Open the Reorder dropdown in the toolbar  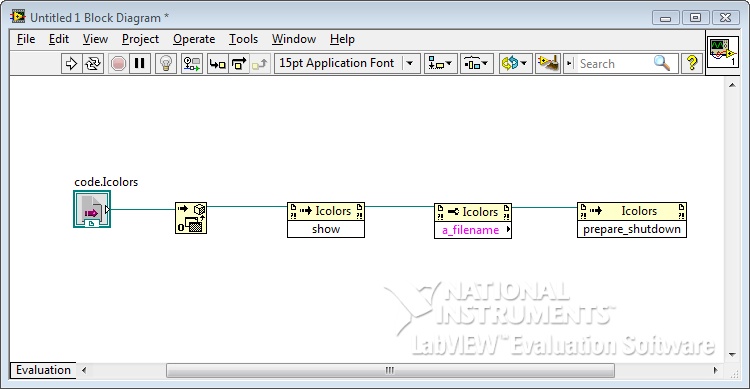pyautogui.click(x=515, y=64)
